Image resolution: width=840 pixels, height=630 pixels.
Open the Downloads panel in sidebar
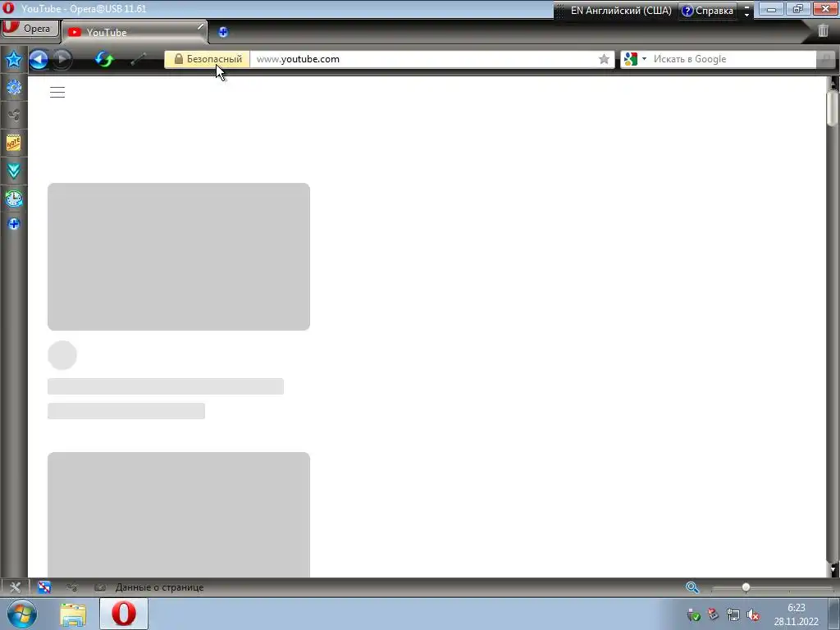click(14, 171)
